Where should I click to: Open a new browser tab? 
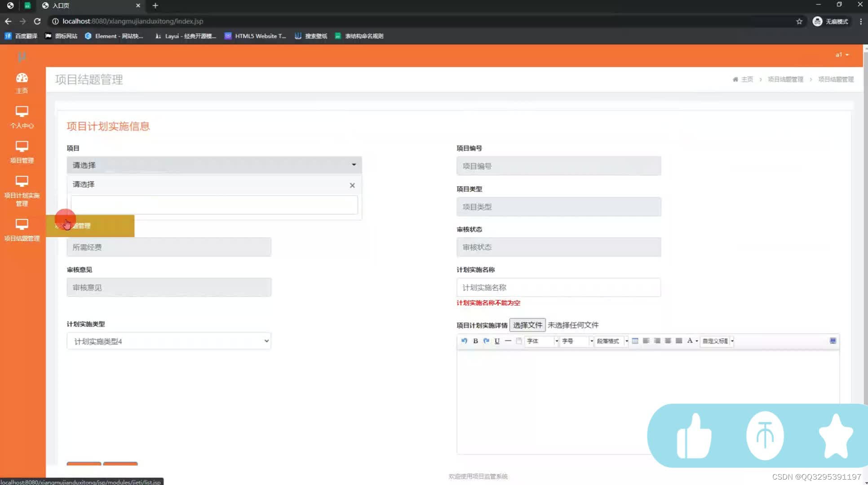[x=155, y=5]
